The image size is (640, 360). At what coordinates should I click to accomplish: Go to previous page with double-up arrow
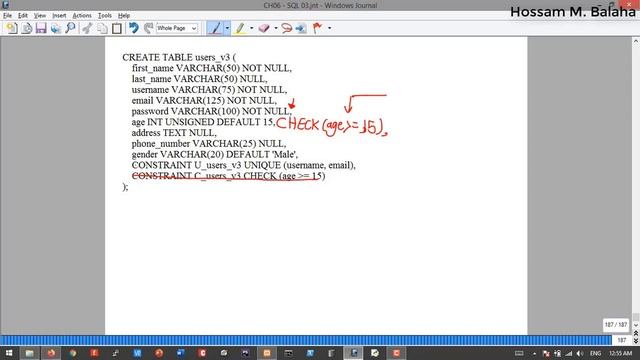tap(636, 333)
